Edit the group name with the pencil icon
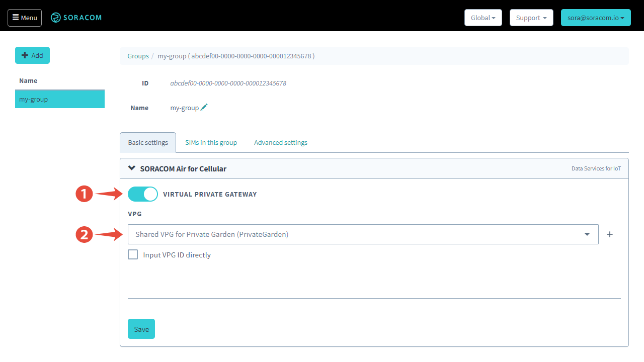 [204, 107]
